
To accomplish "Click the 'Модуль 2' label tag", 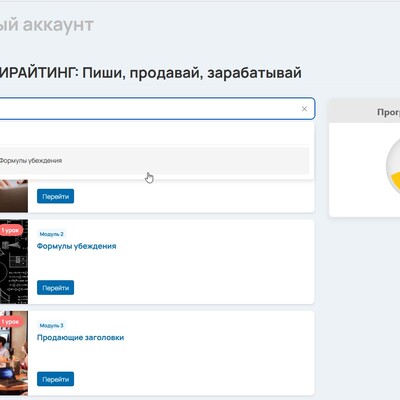I will tap(51, 234).
